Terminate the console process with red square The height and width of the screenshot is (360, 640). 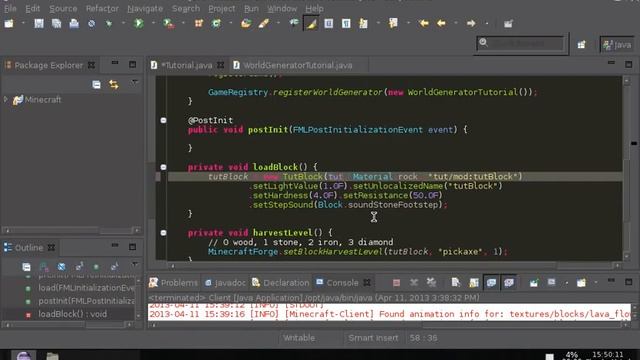pos(396,282)
